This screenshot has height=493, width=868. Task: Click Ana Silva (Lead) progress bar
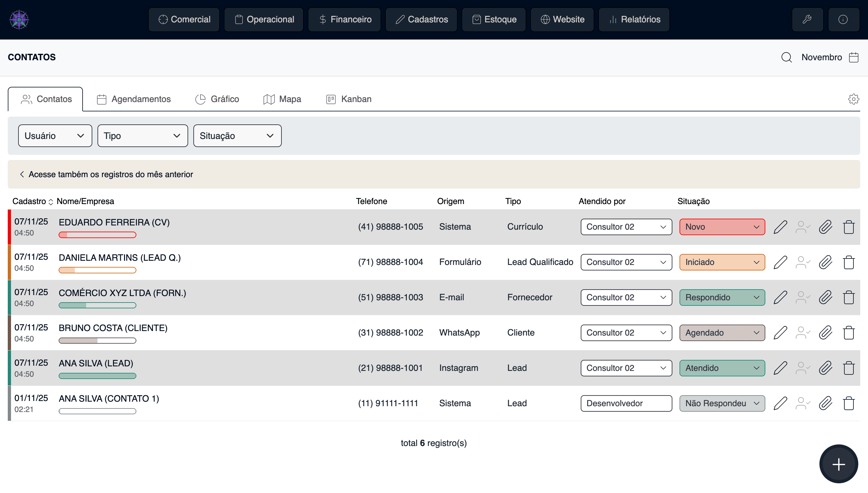click(x=97, y=376)
